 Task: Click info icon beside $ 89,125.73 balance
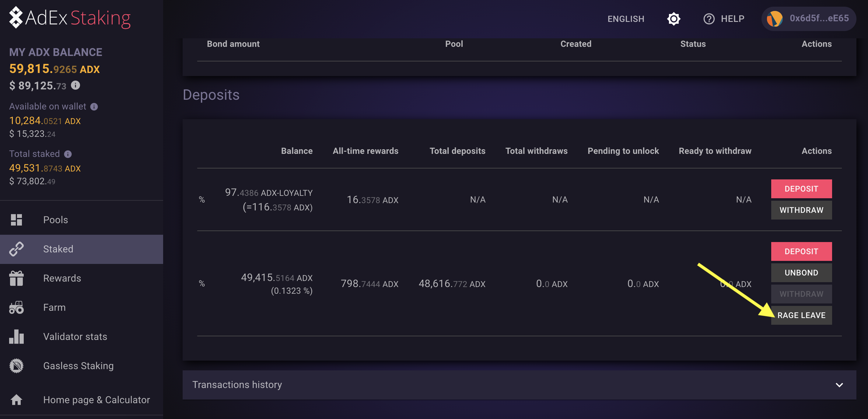point(75,85)
